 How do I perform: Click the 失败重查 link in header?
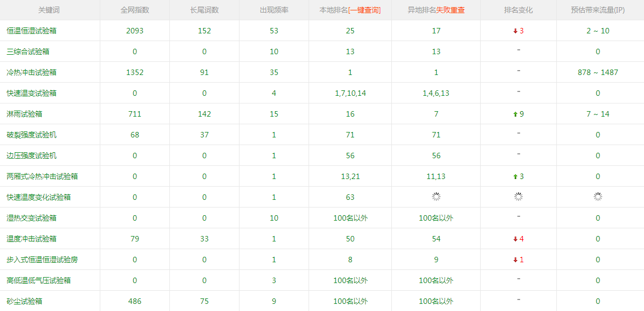click(x=451, y=10)
